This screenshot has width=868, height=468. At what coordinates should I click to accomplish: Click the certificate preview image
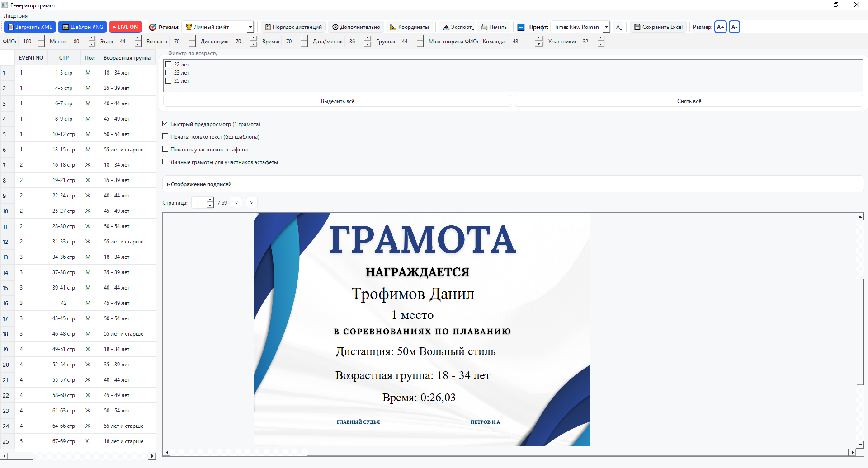(x=422, y=329)
